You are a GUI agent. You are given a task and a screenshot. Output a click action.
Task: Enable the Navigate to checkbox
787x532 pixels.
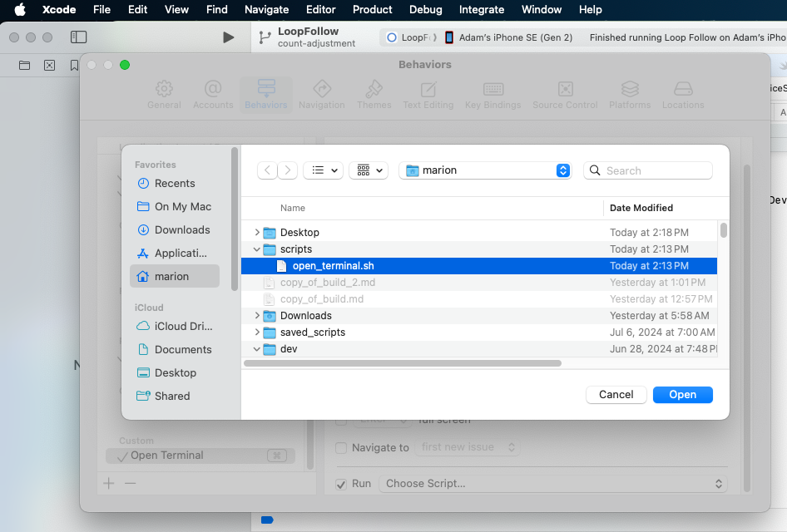click(x=341, y=448)
